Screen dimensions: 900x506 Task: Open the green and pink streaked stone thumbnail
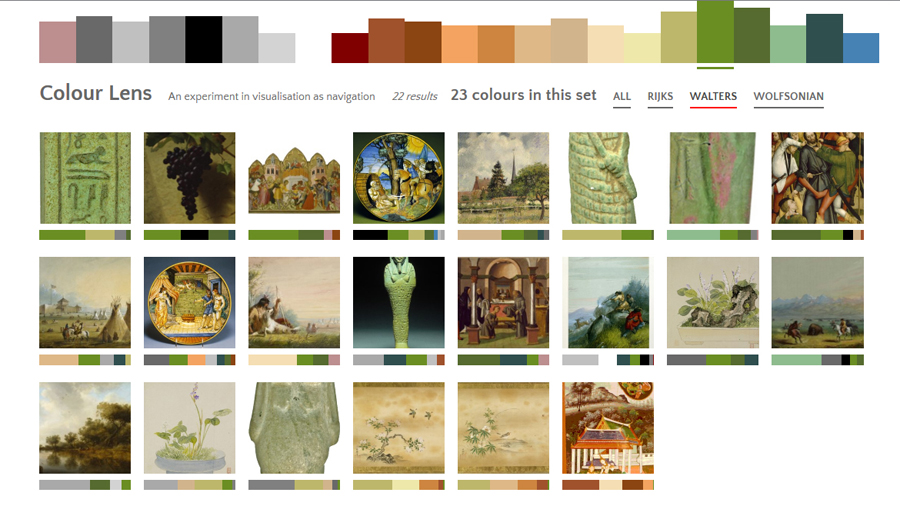[x=713, y=178]
